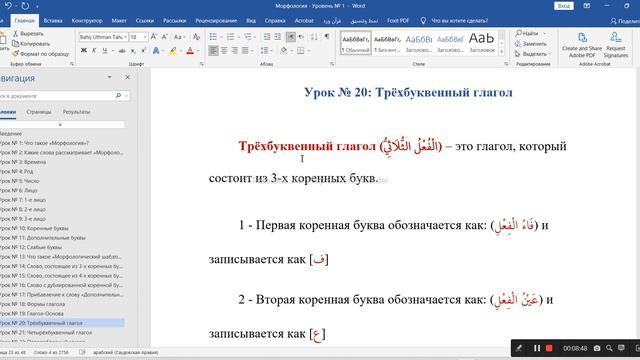Screen dimensions: 640x360
Task: Open the Ссылки ribbon tab
Action: 145,20
